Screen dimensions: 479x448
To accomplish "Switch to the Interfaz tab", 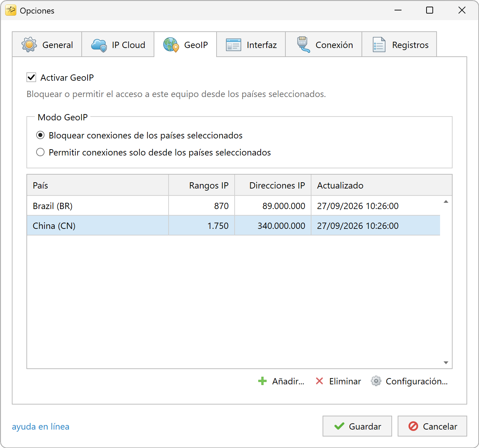I will pos(251,45).
